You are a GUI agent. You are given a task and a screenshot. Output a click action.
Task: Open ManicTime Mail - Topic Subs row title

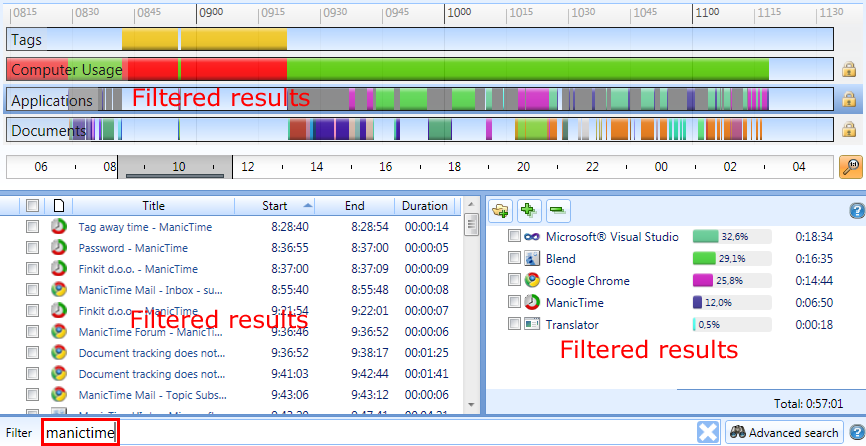(152, 395)
